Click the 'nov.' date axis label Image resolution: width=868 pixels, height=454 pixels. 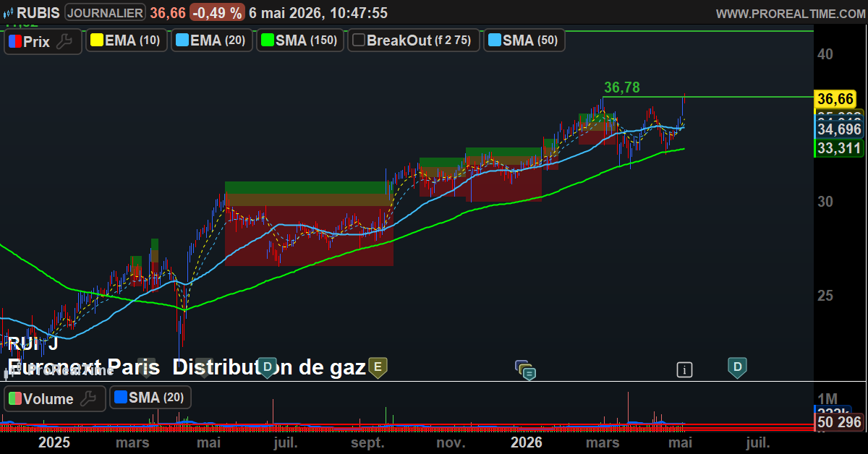click(450, 442)
